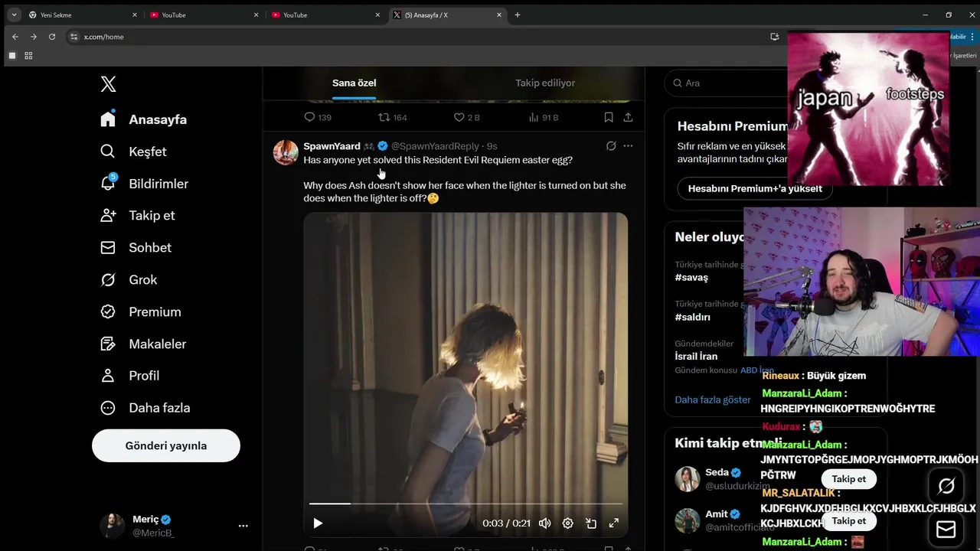This screenshot has height=551, width=980.
Task: Click picture-in-picture video icon
Action: click(x=591, y=523)
